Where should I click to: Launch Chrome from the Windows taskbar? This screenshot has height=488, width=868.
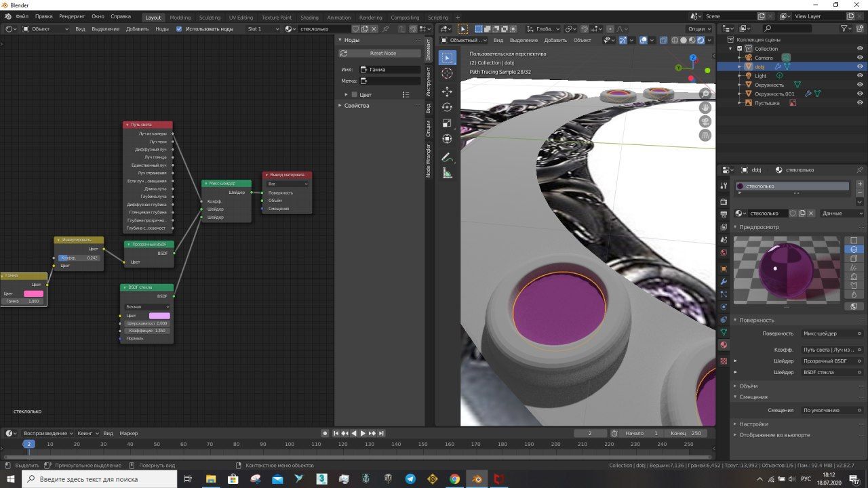[454, 479]
